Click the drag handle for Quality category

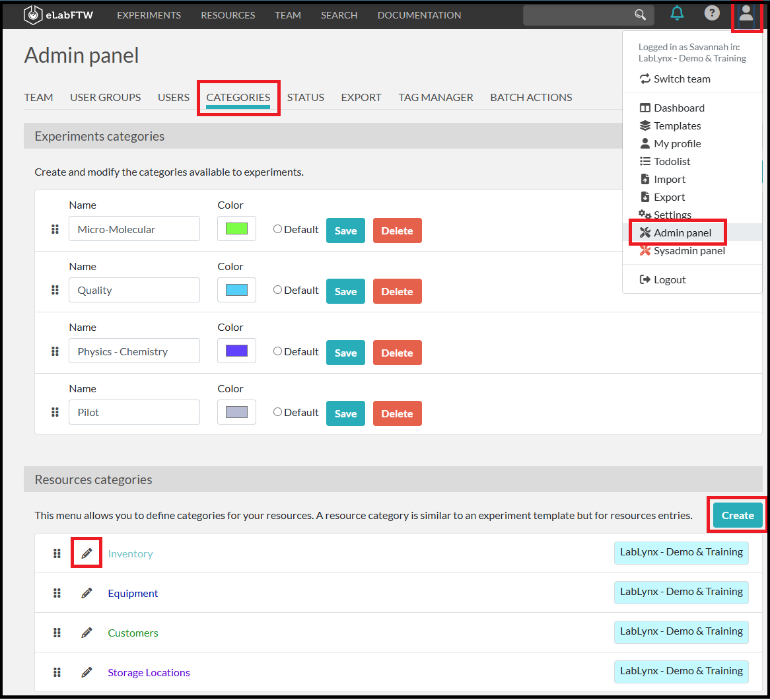coord(55,290)
